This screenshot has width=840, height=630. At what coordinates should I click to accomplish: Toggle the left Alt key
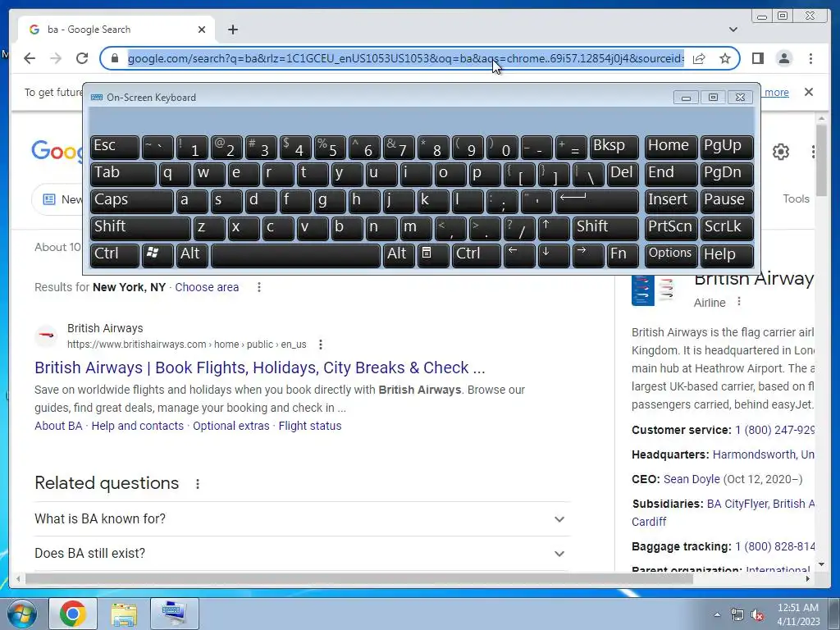[192, 255]
